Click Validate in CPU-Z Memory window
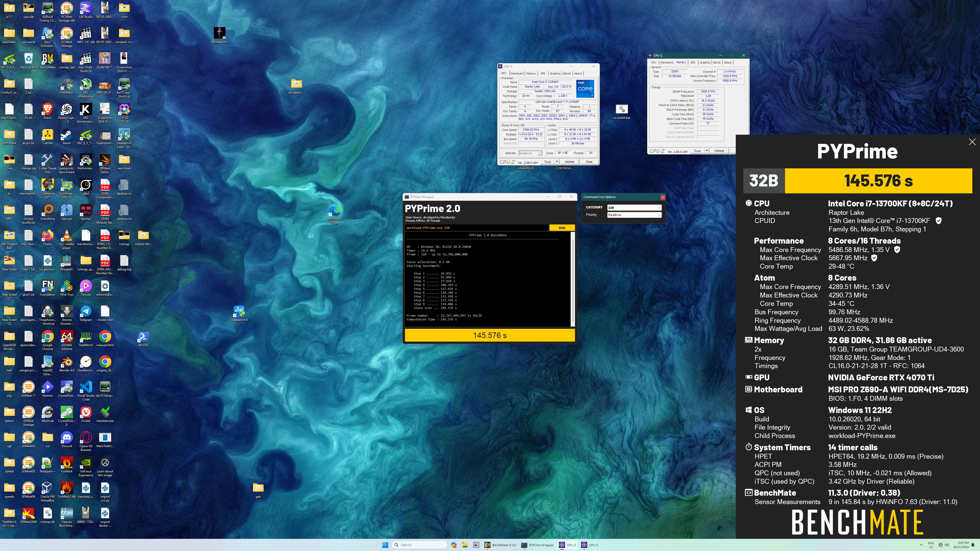980x551 pixels. tap(719, 151)
